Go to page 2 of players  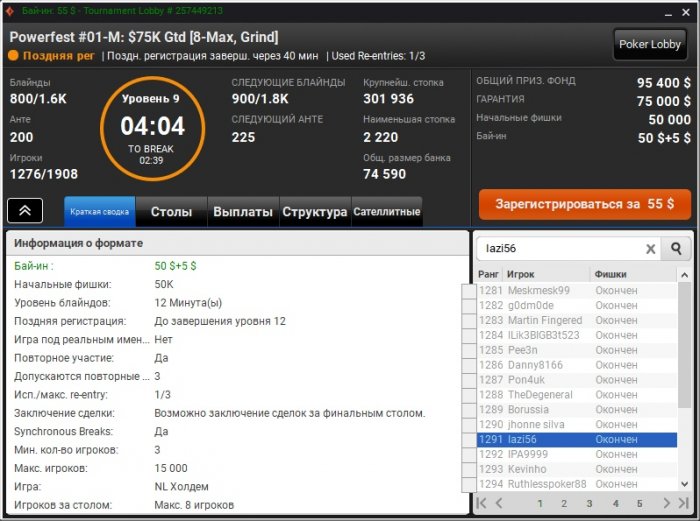tap(564, 504)
